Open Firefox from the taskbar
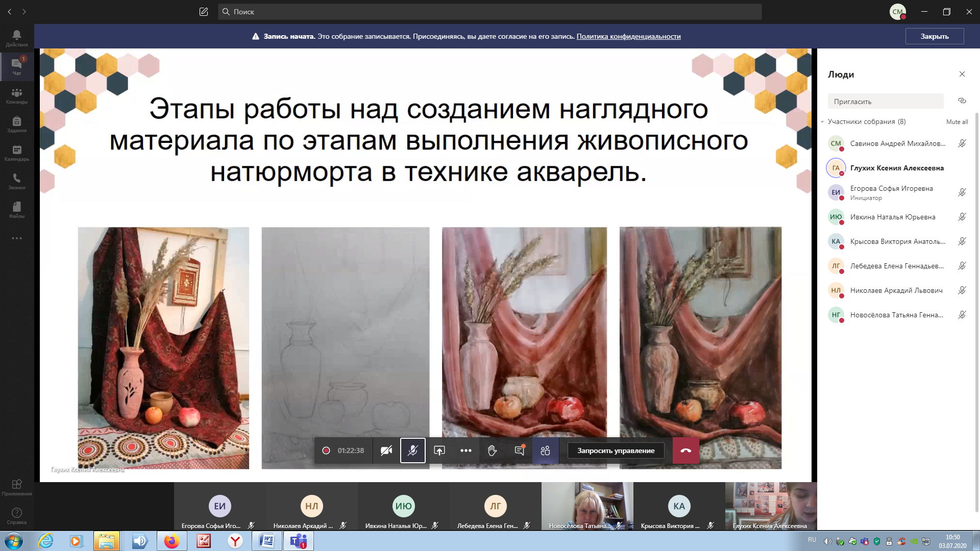Image resolution: width=980 pixels, height=551 pixels. click(171, 541)
